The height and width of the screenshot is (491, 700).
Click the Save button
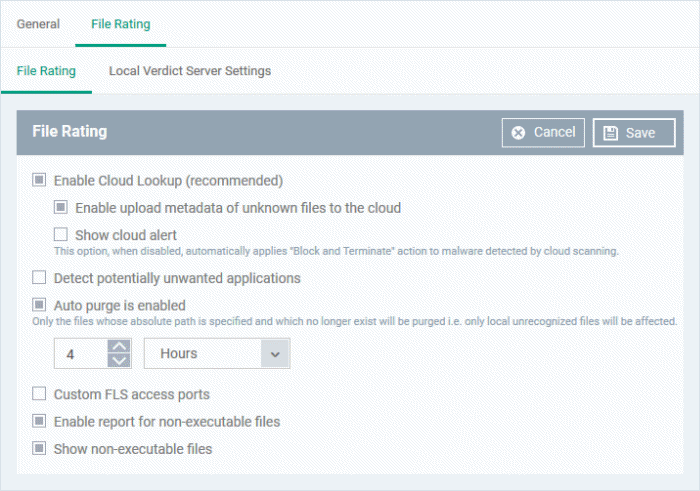pos(633,133)
